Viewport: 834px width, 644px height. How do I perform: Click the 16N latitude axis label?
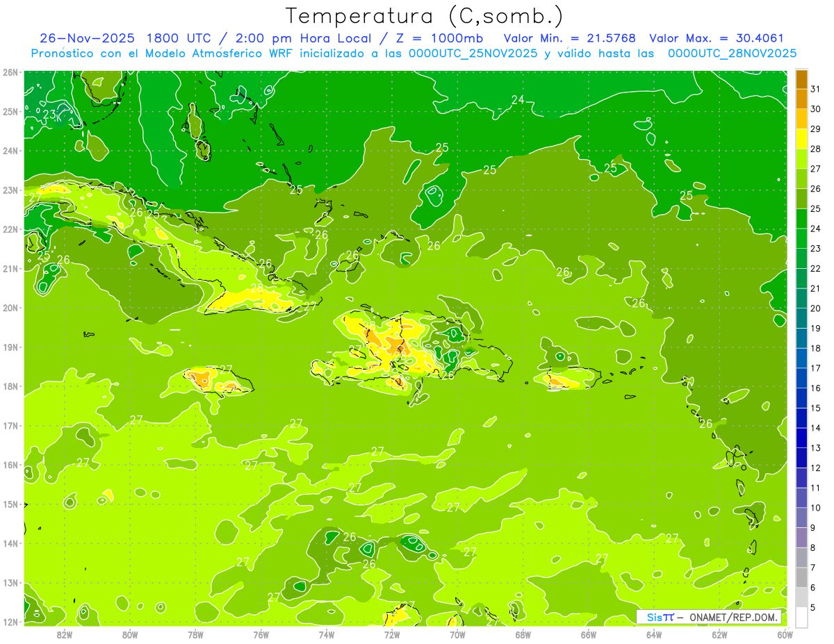coord(10,465)
